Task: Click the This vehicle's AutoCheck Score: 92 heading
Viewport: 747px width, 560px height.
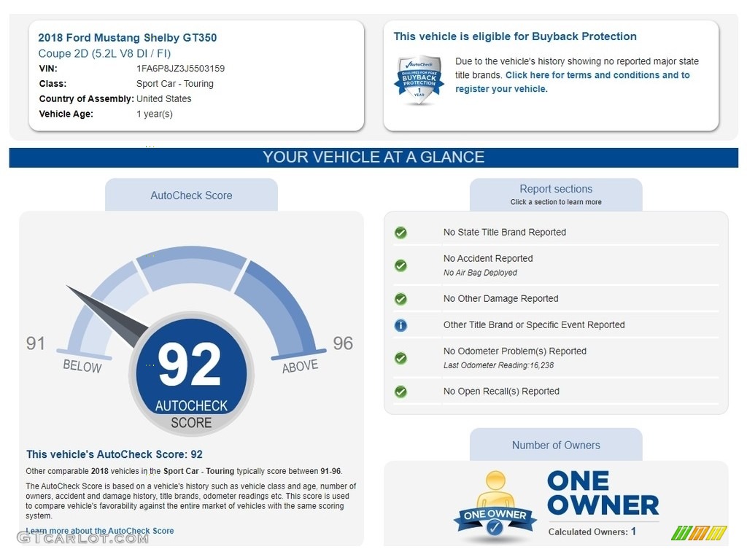Action: pos(115,454)
